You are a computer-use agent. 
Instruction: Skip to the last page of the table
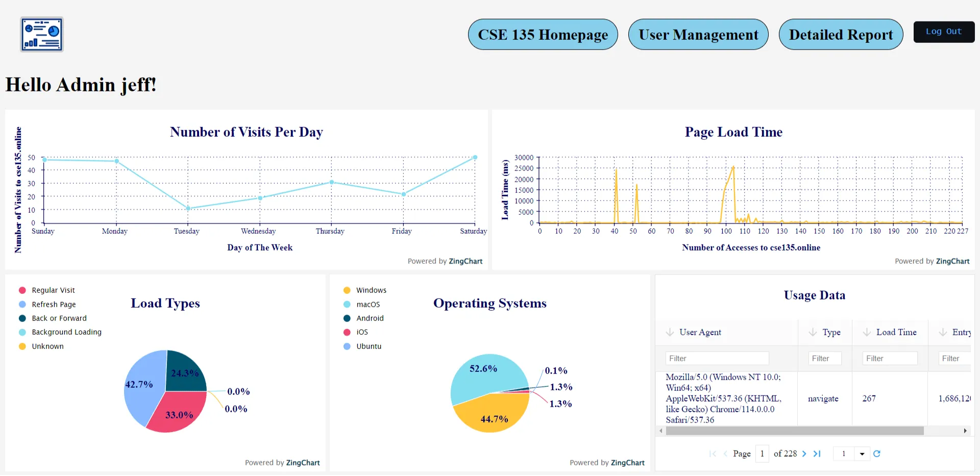pyautogui.click(x=818, y=454)
